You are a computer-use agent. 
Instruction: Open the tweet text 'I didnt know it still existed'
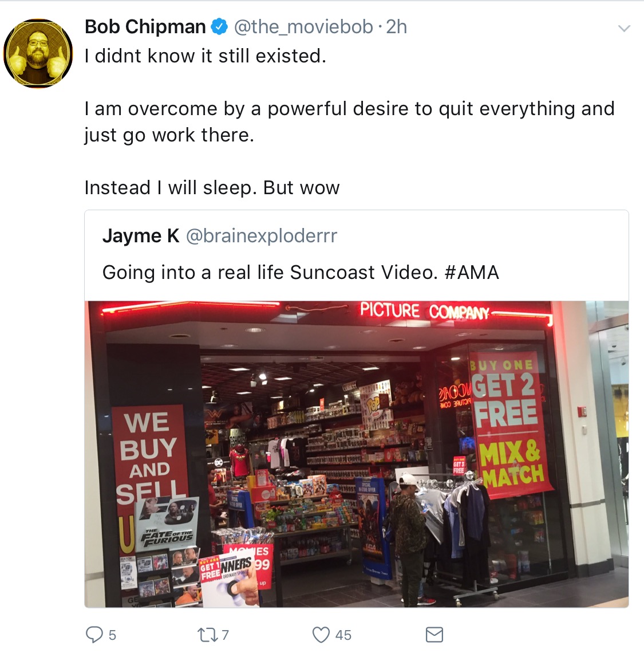pyautogui.click(x=205, y=56)
